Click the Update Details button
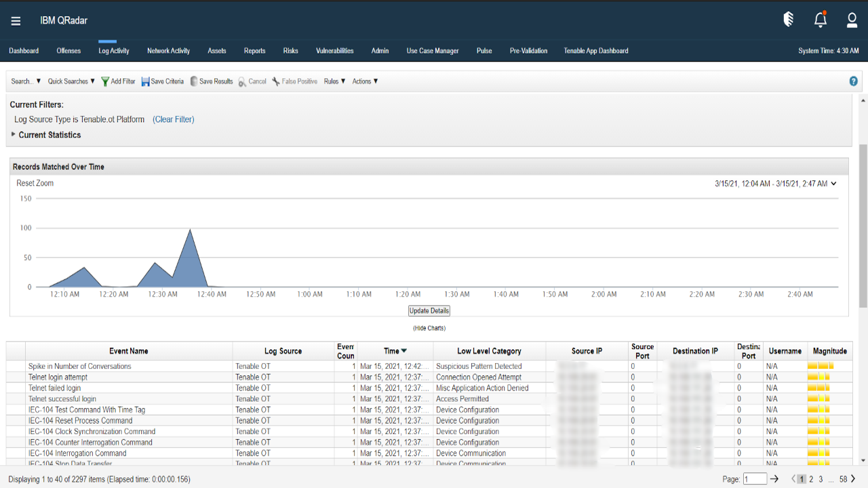The image size is (868, 488). tap(429, 310)
